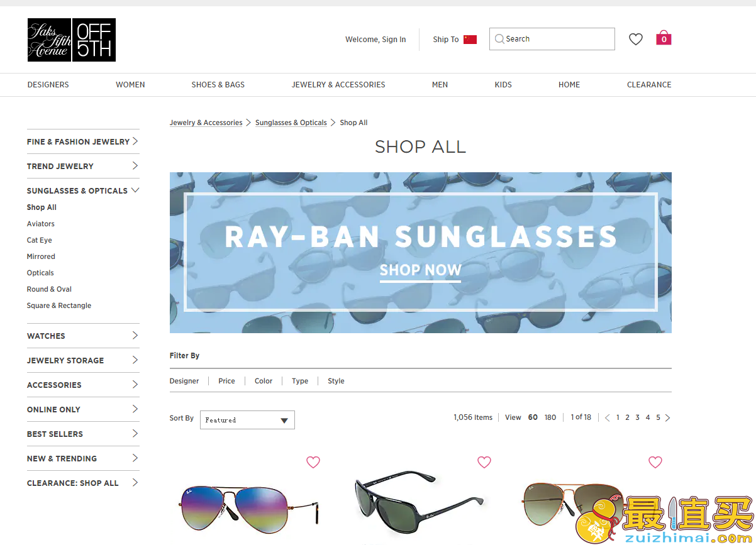Favorite the green gradient aviator sunglasses
The width and height of the screenshot is (756, 545).
655,462
